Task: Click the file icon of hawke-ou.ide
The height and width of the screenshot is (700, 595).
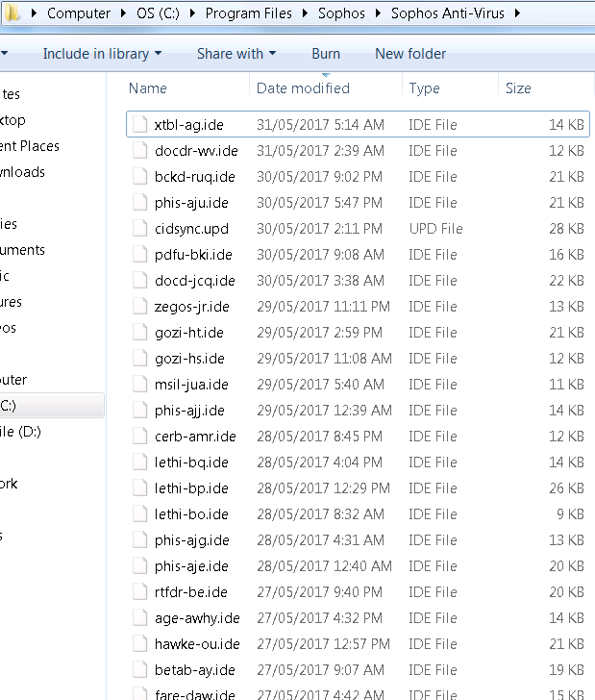Action: pos(139,644)
